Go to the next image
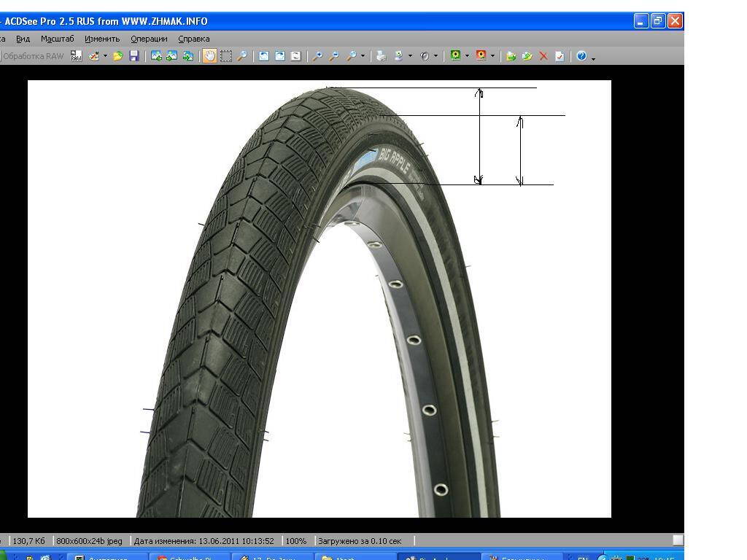The image size is (747, 560). (172, 56)
